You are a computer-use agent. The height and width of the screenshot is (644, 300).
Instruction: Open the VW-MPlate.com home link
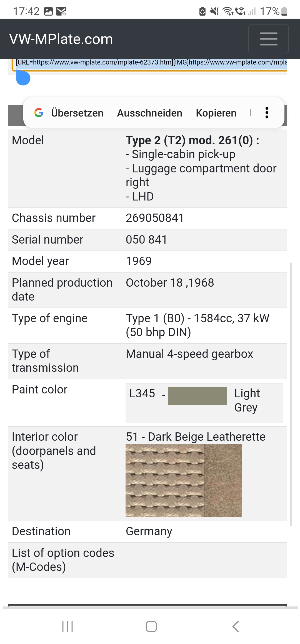pyautogui.click(x=61, y=39)
